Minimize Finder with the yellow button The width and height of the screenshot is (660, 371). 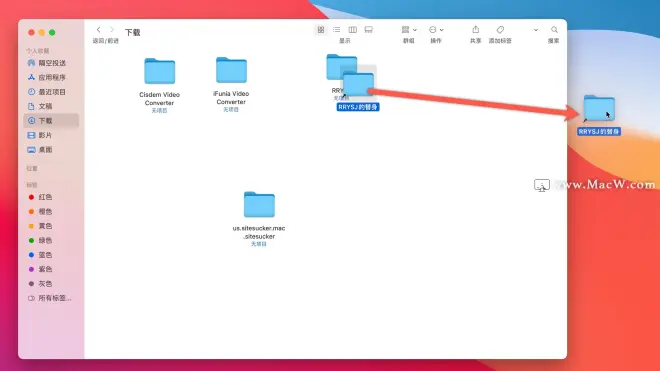point(42,32)
